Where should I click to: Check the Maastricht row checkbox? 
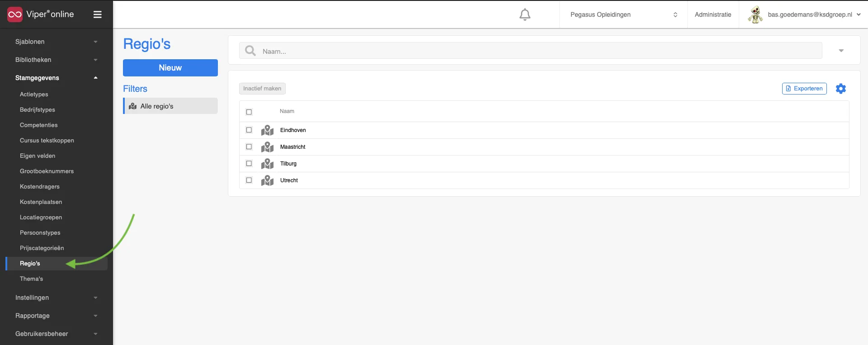click(x=249, y=147)
